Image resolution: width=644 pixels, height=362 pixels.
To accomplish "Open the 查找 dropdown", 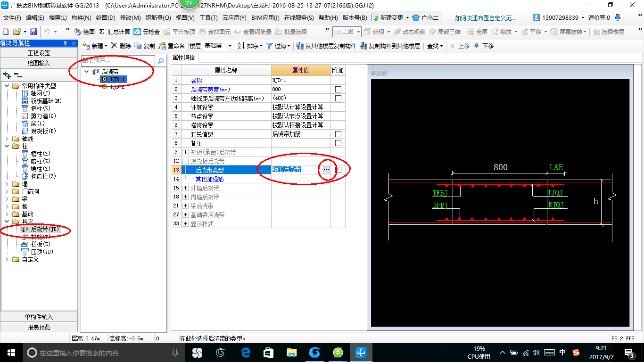I will pyautogui.click(x=435, y=46).
